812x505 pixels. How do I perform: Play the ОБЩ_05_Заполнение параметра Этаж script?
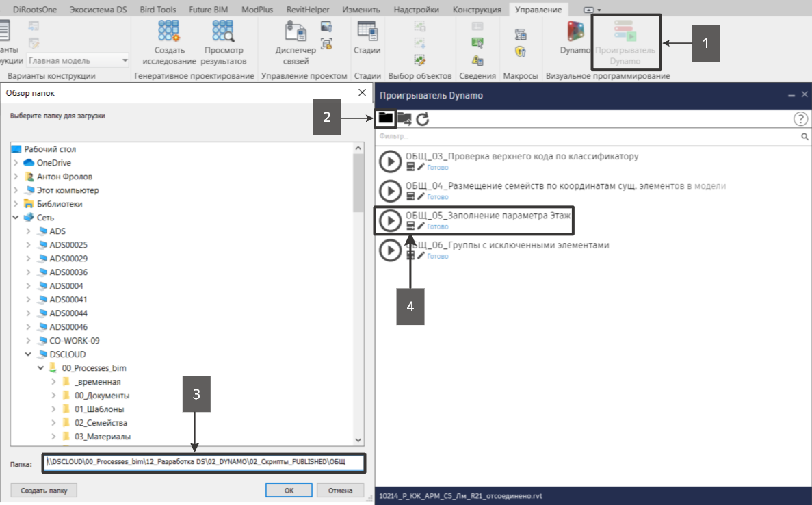click(x=390, y=220)
